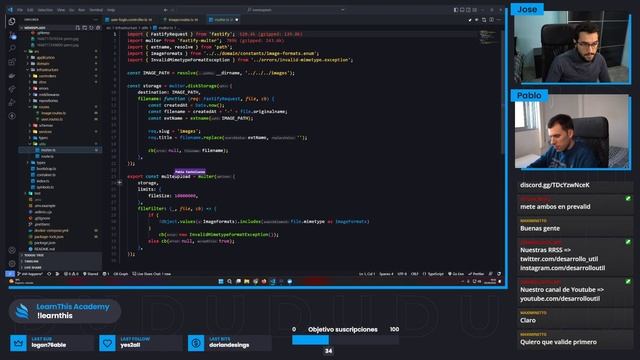Click the Refresh Explorer icon

click(x=91, y=28)
